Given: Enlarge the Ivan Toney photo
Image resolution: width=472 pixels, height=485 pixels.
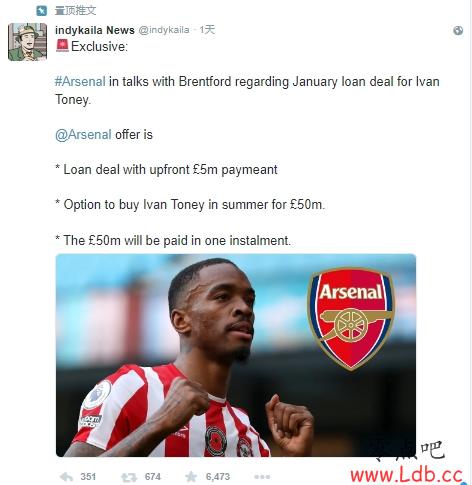Looking at the screenshot, I should 236,355.
